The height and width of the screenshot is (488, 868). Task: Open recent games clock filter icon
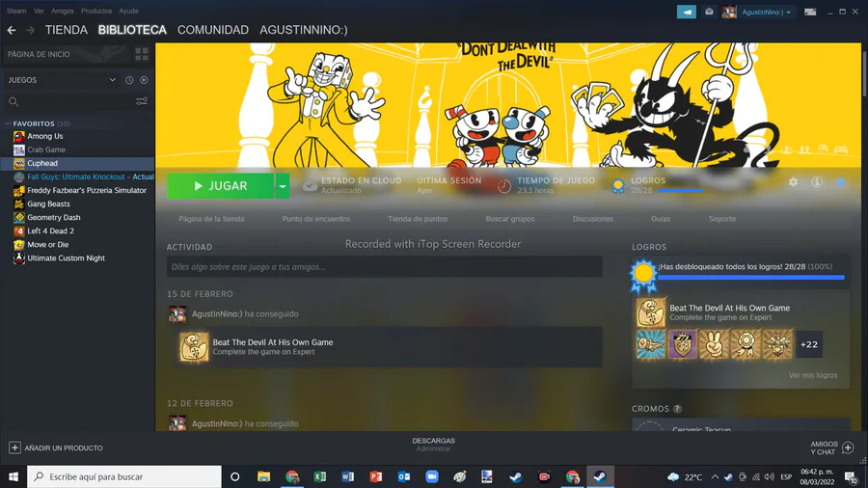point(129,80)
